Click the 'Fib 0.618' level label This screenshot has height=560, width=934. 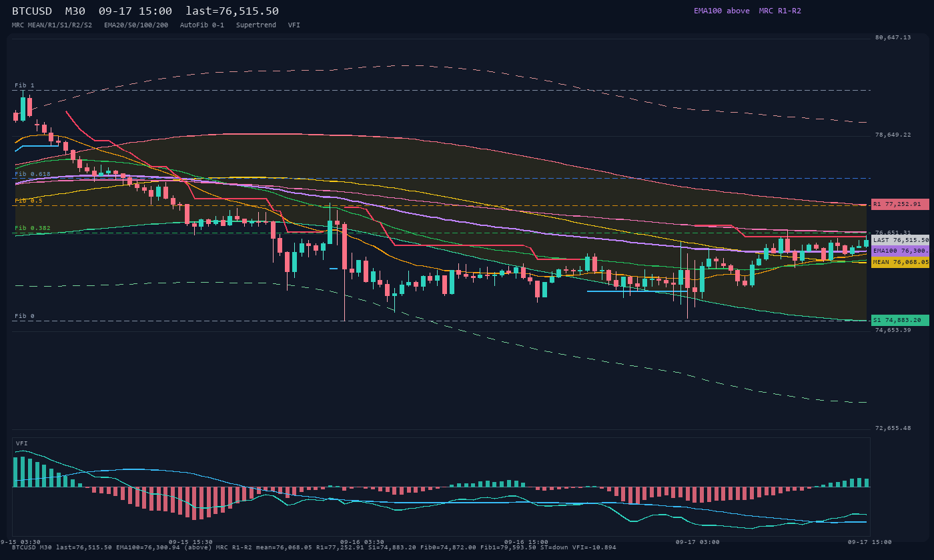pos(33,174)
